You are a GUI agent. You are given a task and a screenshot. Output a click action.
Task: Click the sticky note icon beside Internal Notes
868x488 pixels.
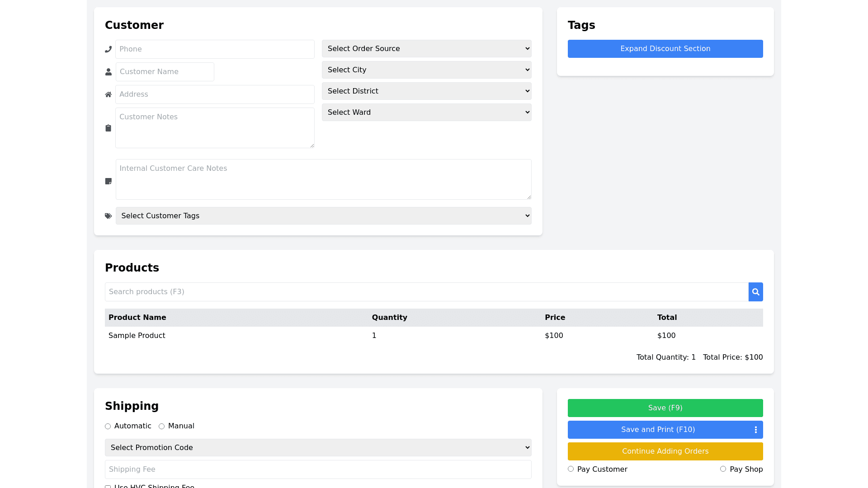point(108,181)
